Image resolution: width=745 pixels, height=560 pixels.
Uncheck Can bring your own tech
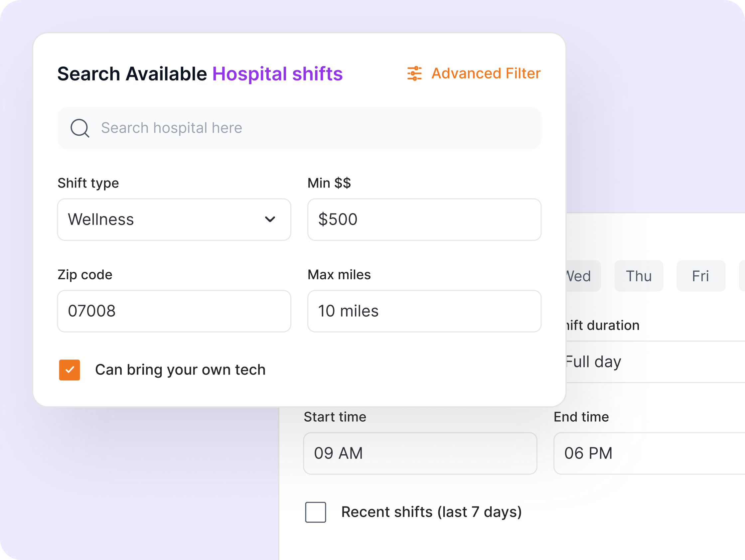click(x=70, y=370)
